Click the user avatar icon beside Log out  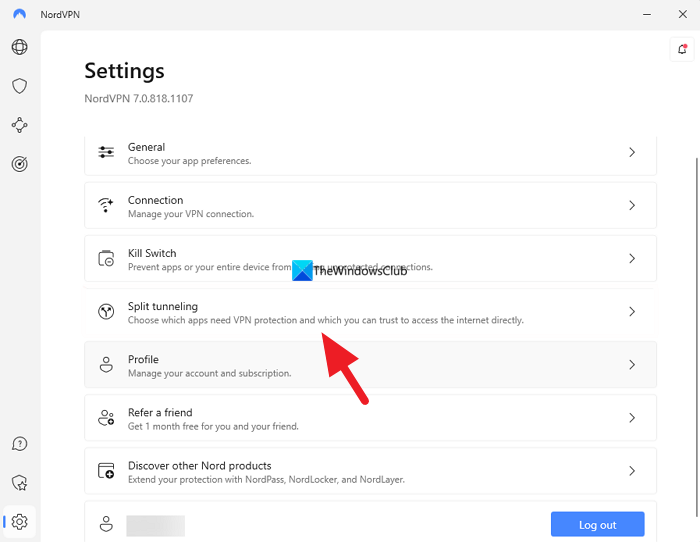pos(106,524)
